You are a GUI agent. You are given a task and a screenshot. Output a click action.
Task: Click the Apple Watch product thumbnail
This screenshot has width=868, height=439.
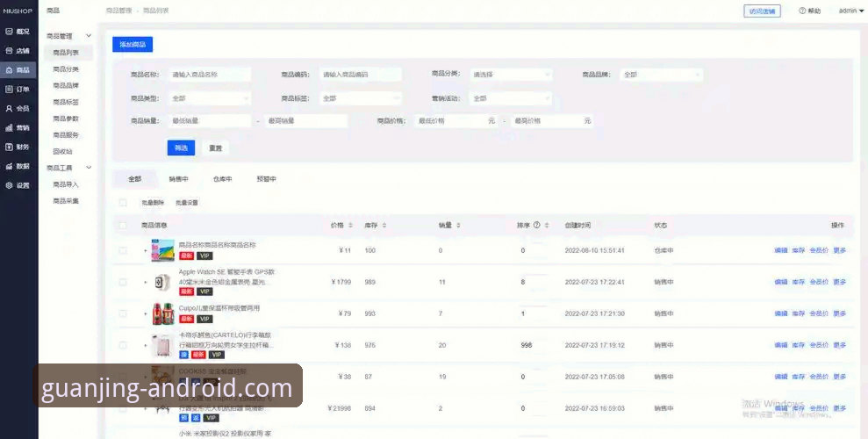coord(162,283)
